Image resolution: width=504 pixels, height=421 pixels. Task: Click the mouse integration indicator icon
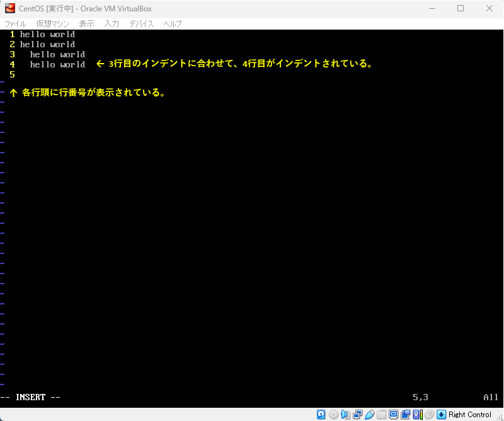tap(429, 414)
